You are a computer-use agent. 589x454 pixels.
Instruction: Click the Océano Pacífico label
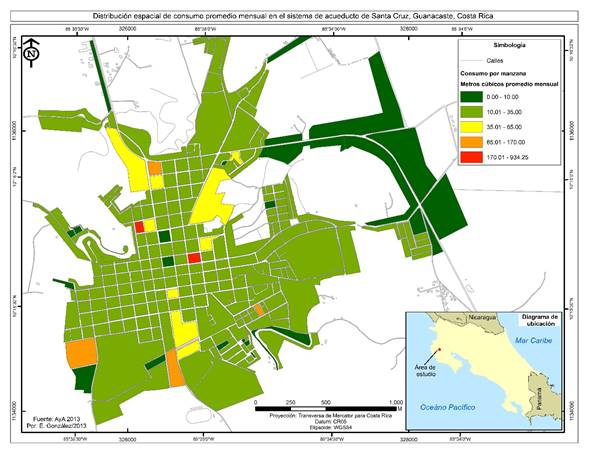pyautogui.click(x=447, y=407)
